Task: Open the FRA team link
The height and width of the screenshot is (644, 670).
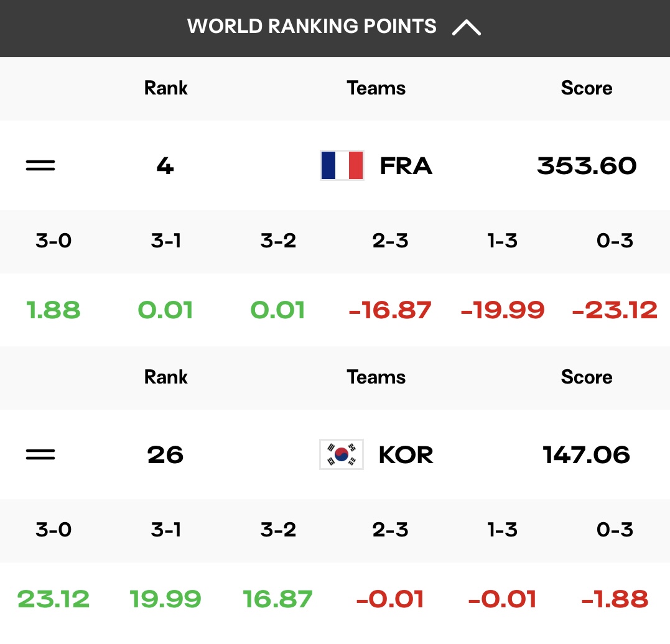Action: click(406, 166)
